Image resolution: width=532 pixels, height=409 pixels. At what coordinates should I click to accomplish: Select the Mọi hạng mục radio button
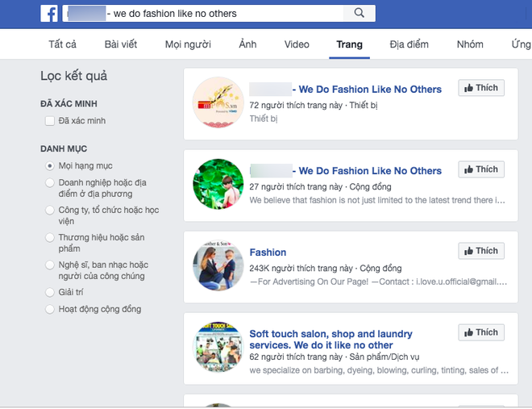[50, 165]
